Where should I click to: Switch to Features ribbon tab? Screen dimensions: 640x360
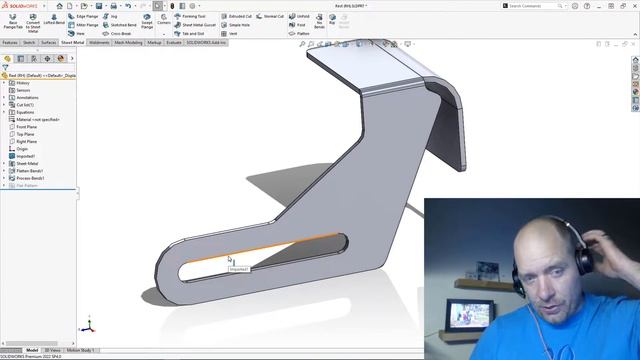[x=10, y=42]
